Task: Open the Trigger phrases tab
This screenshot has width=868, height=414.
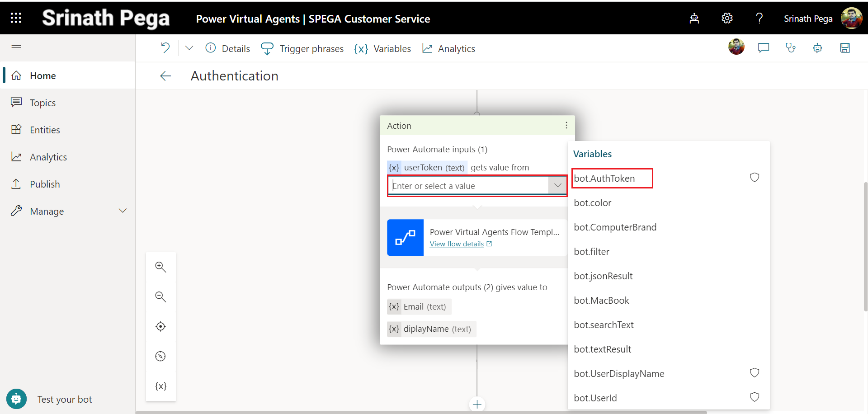Action: point(302,49)
